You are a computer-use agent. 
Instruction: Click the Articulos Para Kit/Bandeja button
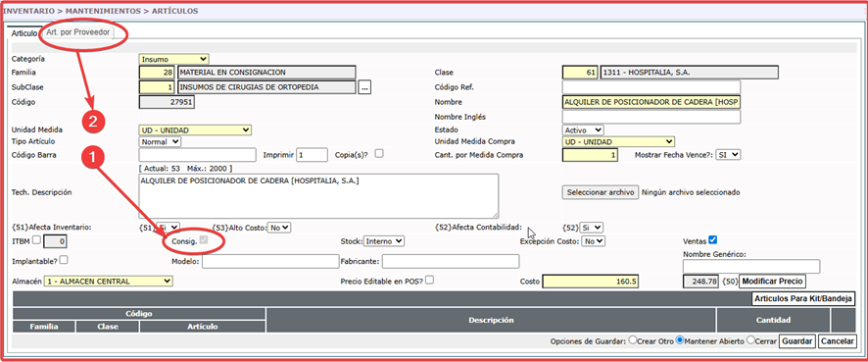click(803, 299)
